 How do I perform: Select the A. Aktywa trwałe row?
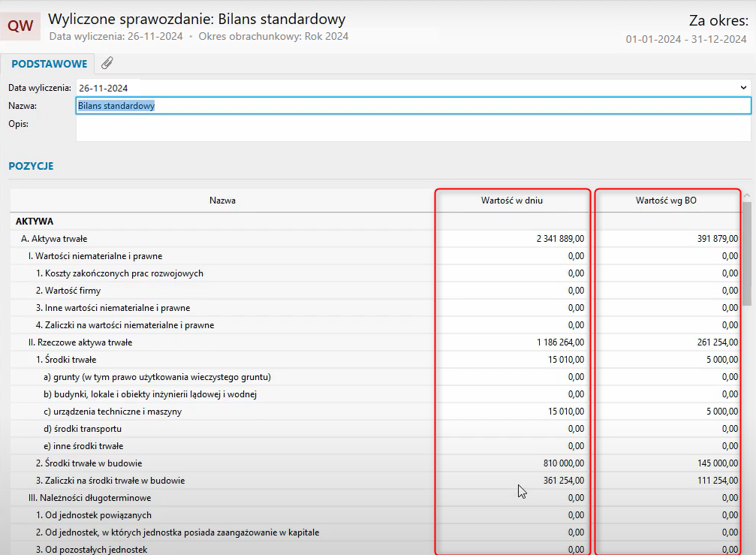375,239
